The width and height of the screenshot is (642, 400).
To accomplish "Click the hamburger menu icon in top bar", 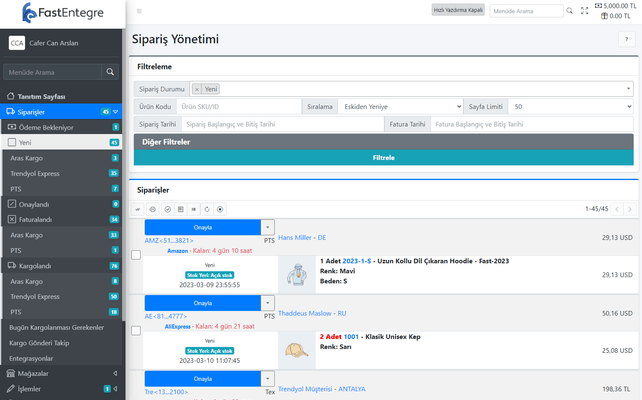I will [x=138, y=11].
